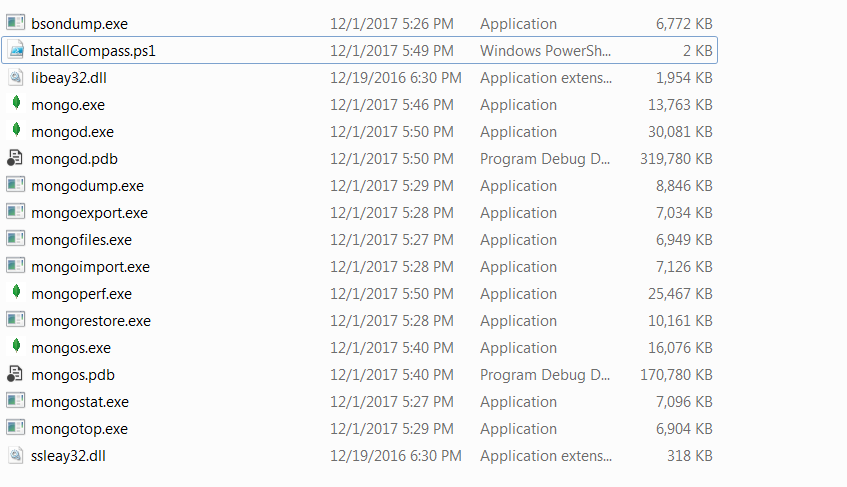Click the mongoimport.exe file name
This screenshot has width=847, height=487.
tap(90, 266)
